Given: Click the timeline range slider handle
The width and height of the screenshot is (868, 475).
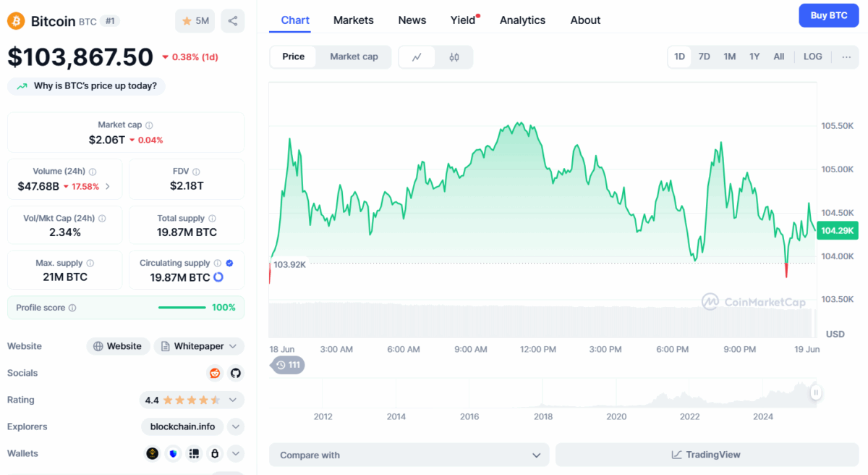Looking at the screenshot, I should [x=816, y=392].
